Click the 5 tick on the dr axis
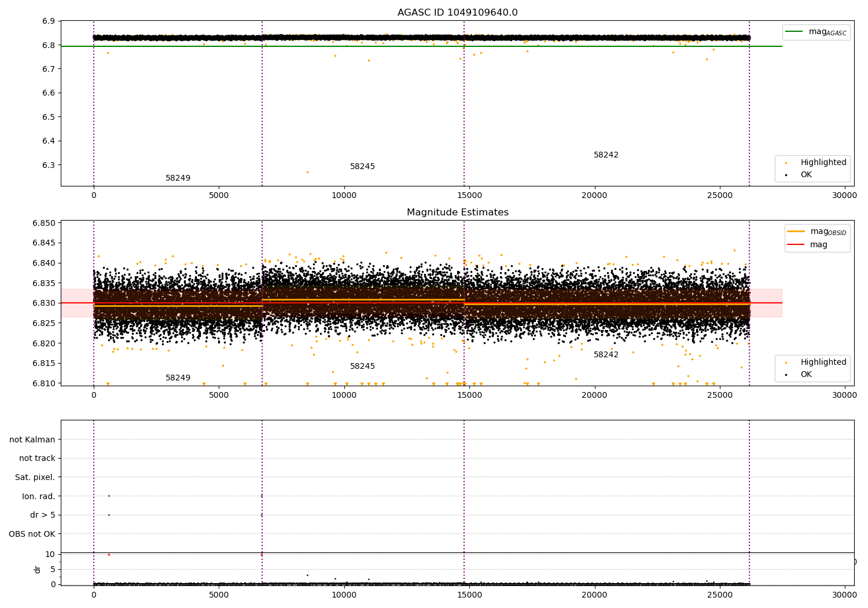The height and width of the screenshot is (608, 868). click(53, 570)
